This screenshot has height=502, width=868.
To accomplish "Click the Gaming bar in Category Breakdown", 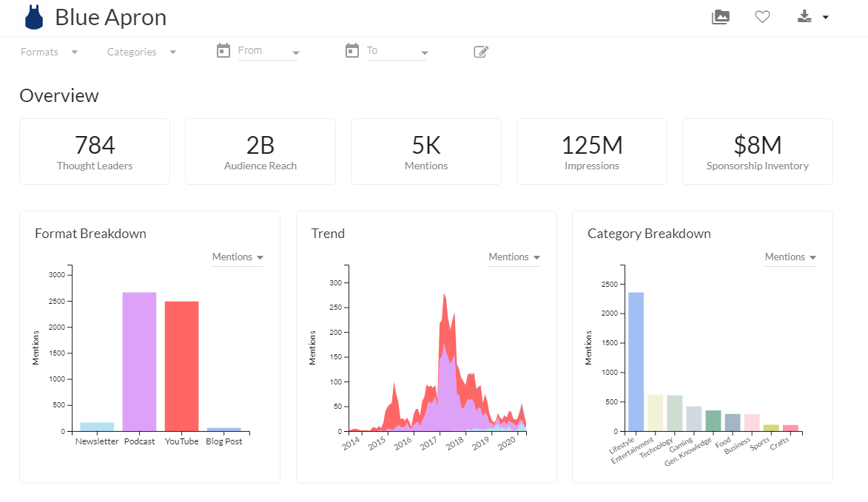I will [694, 419].
